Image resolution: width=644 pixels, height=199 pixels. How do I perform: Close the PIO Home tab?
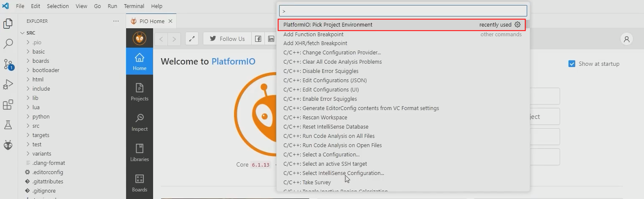(170, 21)
